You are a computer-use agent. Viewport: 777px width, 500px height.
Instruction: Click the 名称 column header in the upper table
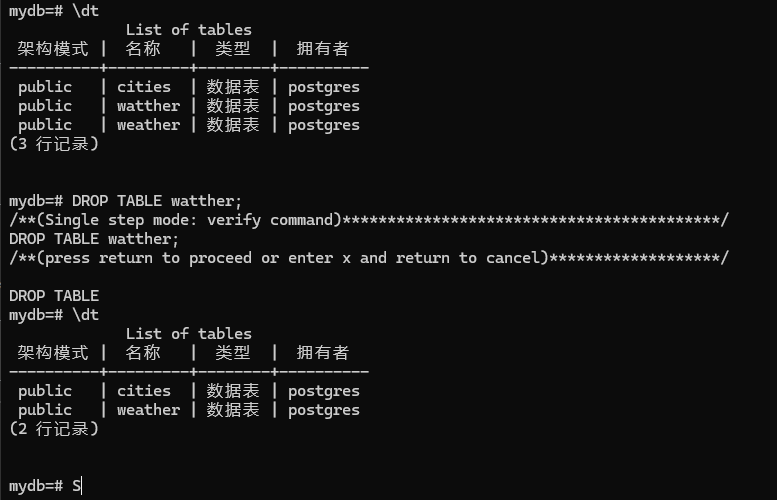[143, 48]
